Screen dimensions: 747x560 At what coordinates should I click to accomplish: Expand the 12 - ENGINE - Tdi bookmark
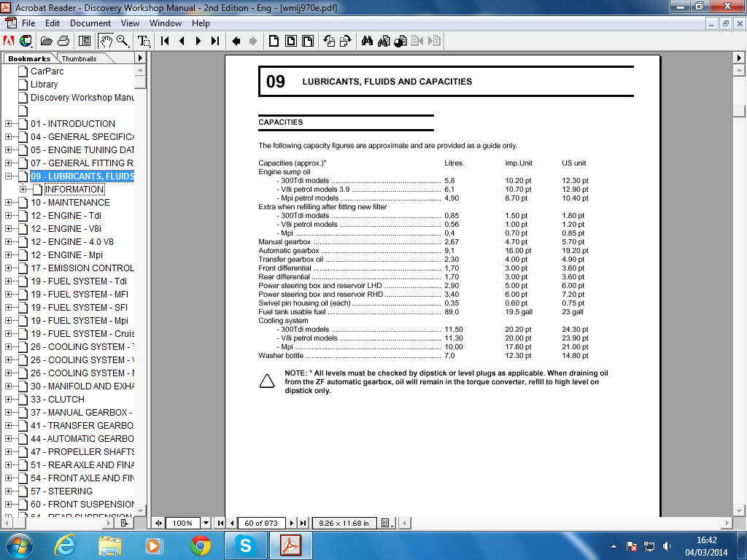[x=9, y=216]
